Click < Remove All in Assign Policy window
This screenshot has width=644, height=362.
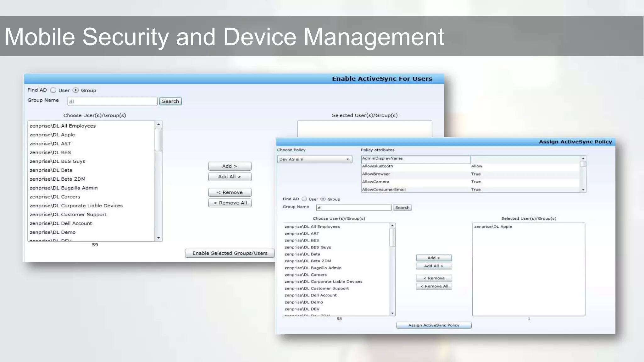(434, 286)
